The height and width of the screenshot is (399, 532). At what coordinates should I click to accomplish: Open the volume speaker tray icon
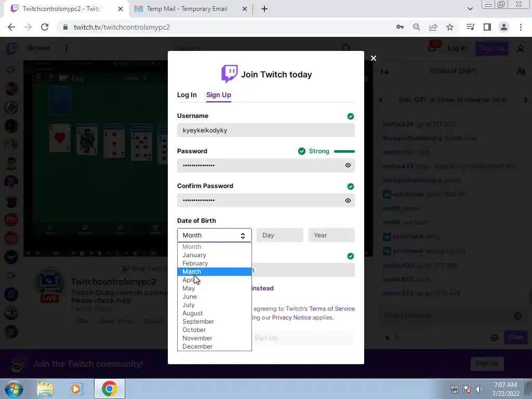coord(480,389)
